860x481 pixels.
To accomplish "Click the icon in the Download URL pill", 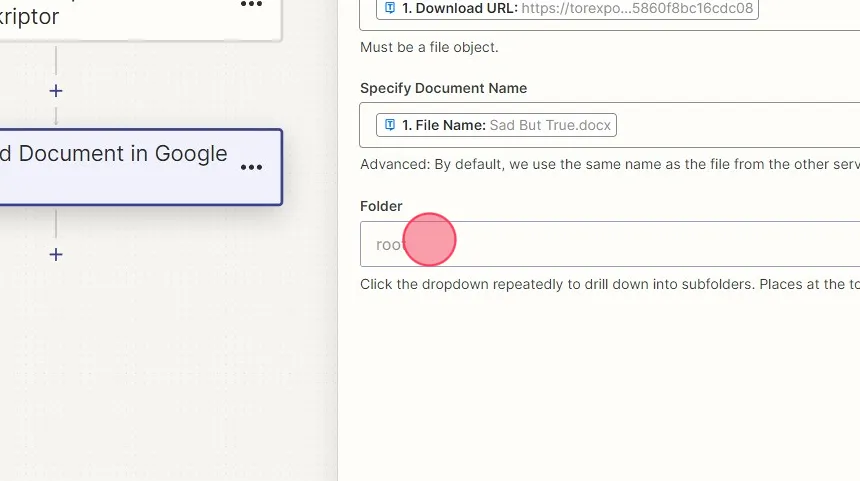I will coord(390,8).
